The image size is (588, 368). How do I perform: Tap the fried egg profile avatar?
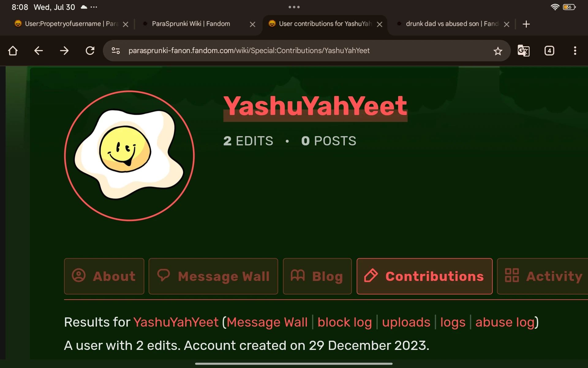click(x=129, y=155)
